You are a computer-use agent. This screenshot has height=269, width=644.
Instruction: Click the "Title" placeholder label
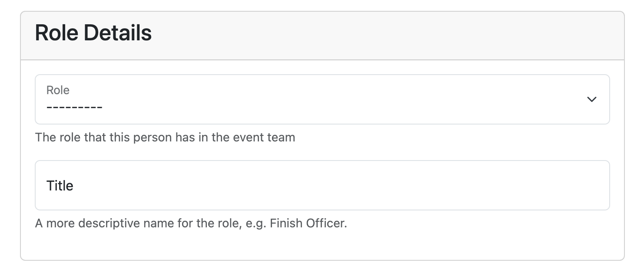pos(60,186)
